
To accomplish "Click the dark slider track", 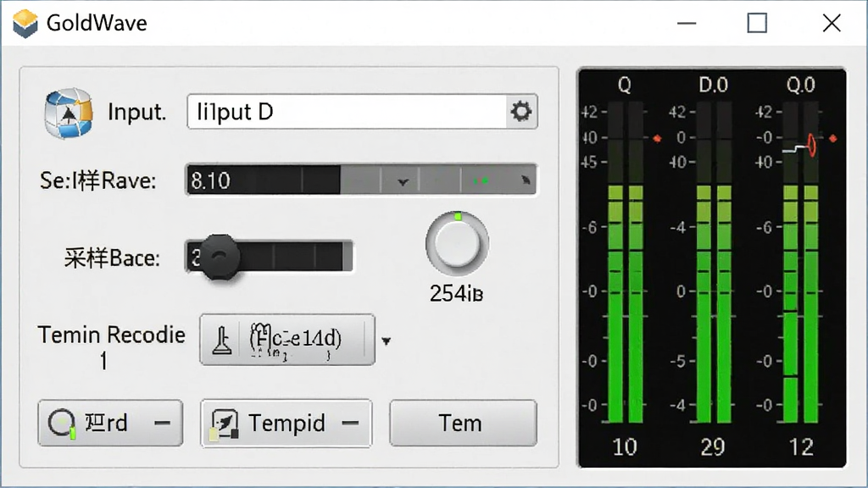I will pyautogui.click(x=269, y=256).
